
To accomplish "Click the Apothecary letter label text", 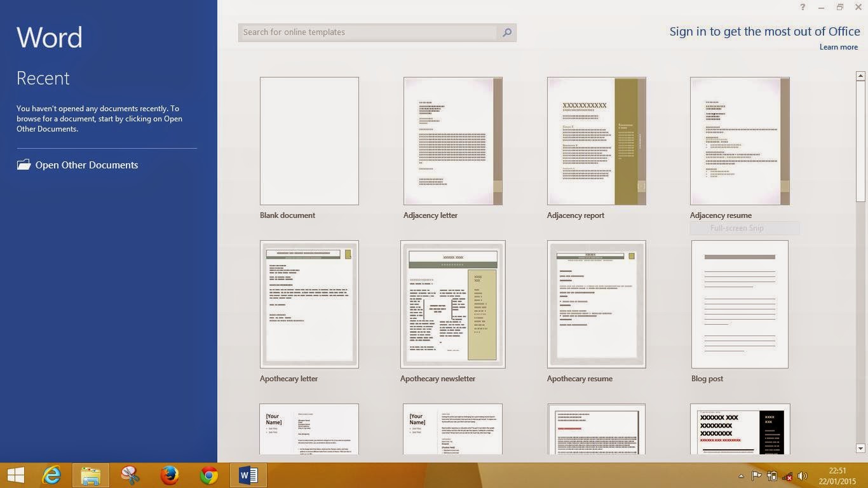I will click(288, 379).
